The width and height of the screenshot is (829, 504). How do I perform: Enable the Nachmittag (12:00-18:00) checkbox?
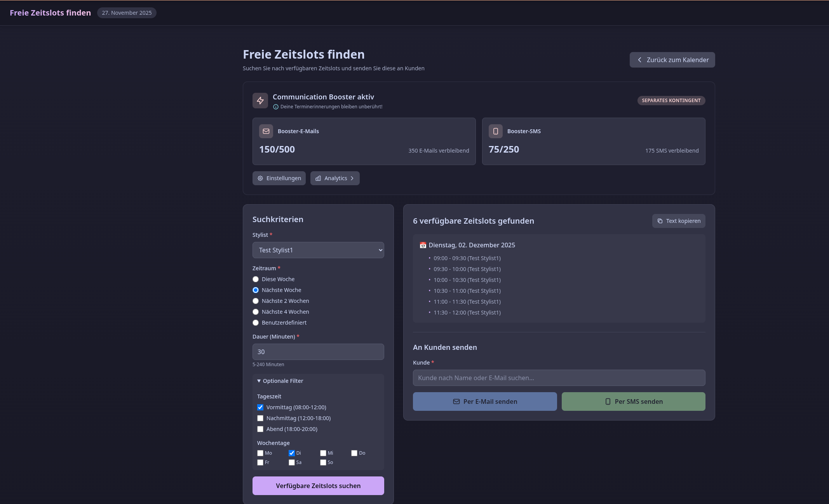[260, 418]
